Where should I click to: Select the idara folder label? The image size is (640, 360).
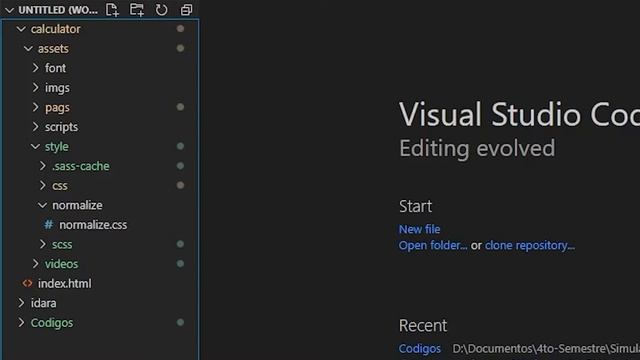[x=43, y=303]
